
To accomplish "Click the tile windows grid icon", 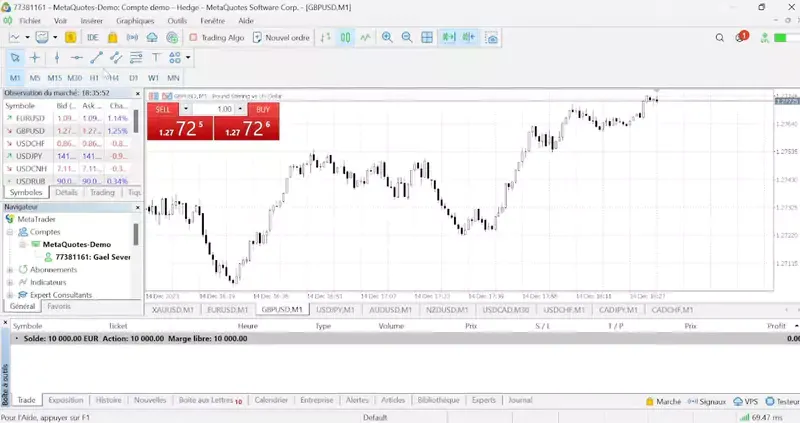I will 427,37.
